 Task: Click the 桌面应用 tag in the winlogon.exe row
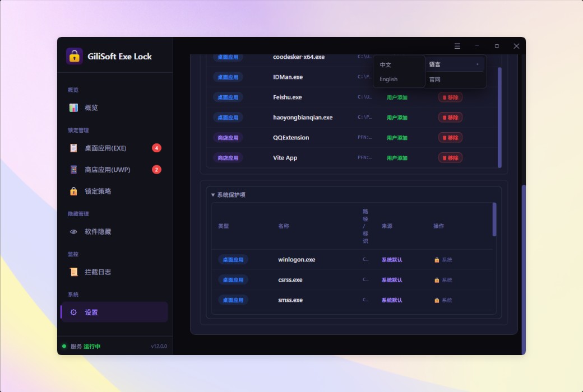coord(233,260)
